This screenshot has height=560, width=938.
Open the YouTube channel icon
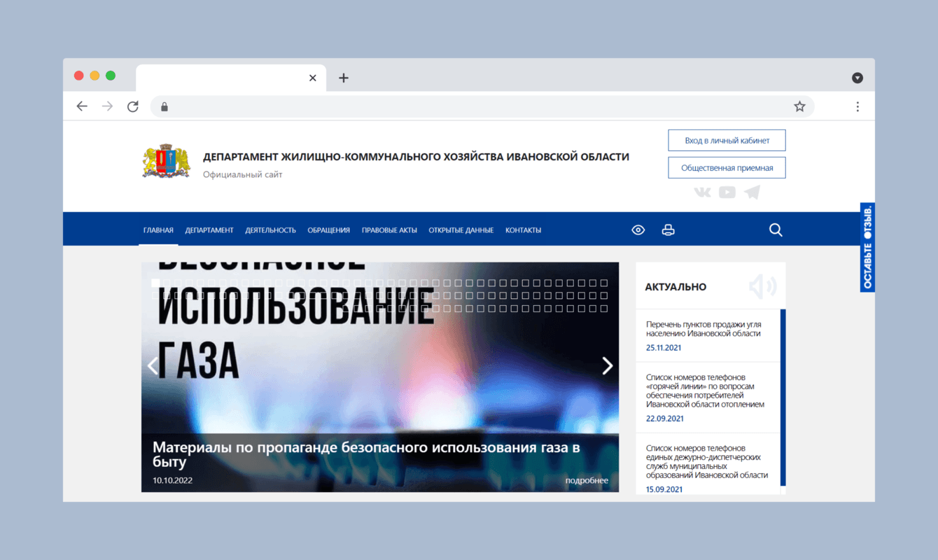pyautogui.click(x=727, y=192)
